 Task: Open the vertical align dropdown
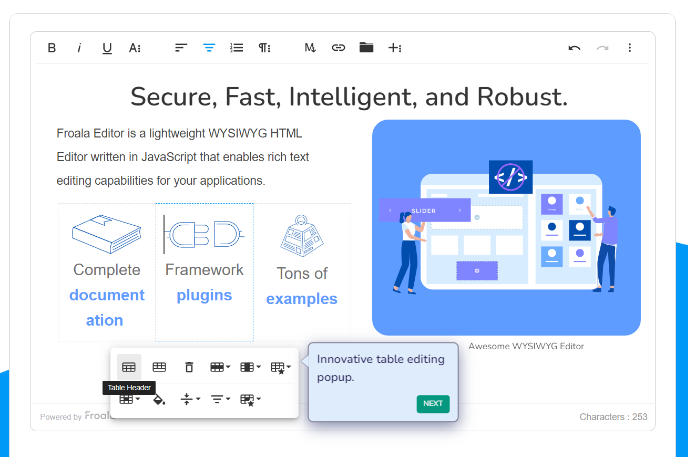point(190,399)
